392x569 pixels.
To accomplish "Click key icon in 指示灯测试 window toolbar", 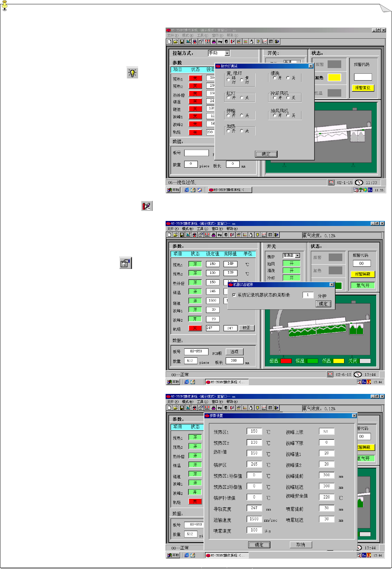I will pos(220,42).
